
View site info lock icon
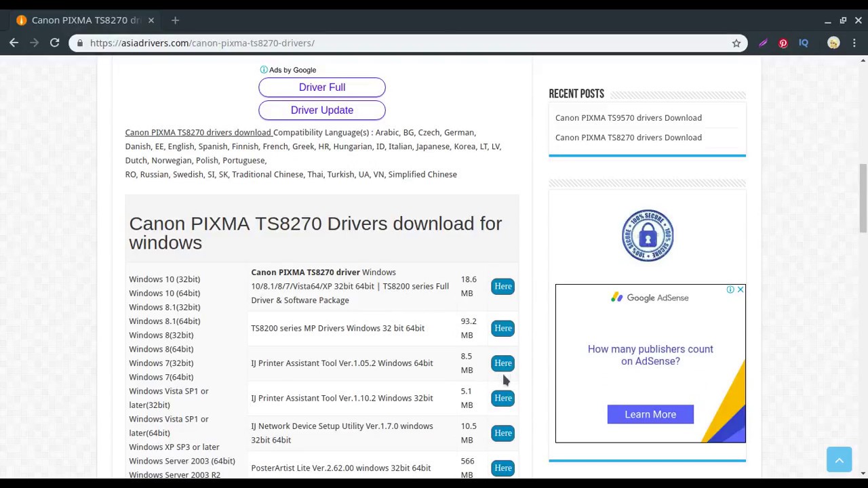[80, 43]
